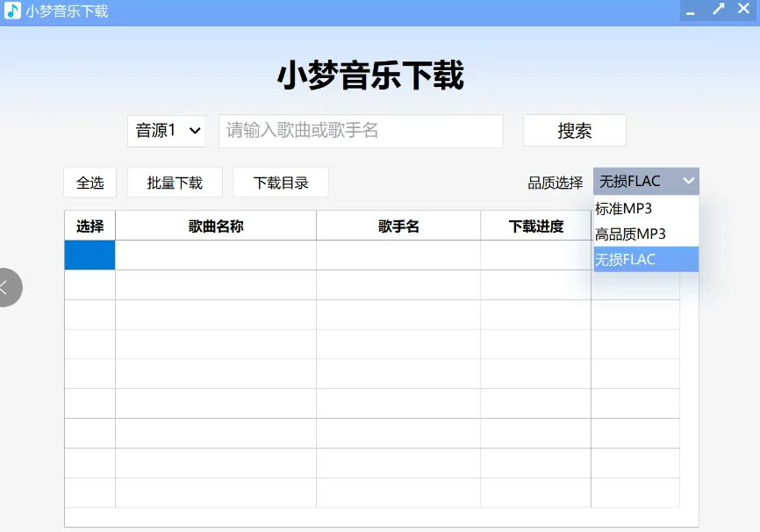
Task: Click the song name input field
Action: (x=360, y=130)
